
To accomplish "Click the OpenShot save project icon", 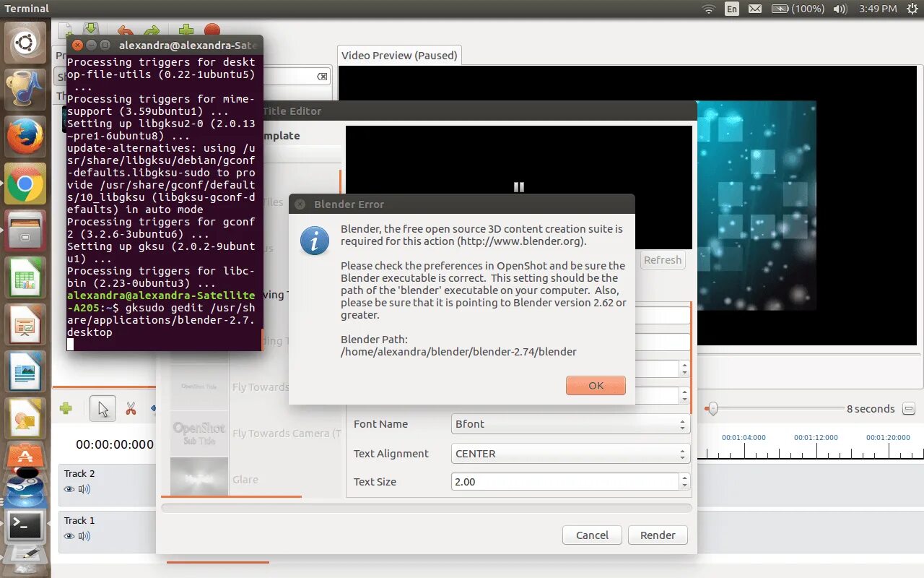I will tap(90, 30).
